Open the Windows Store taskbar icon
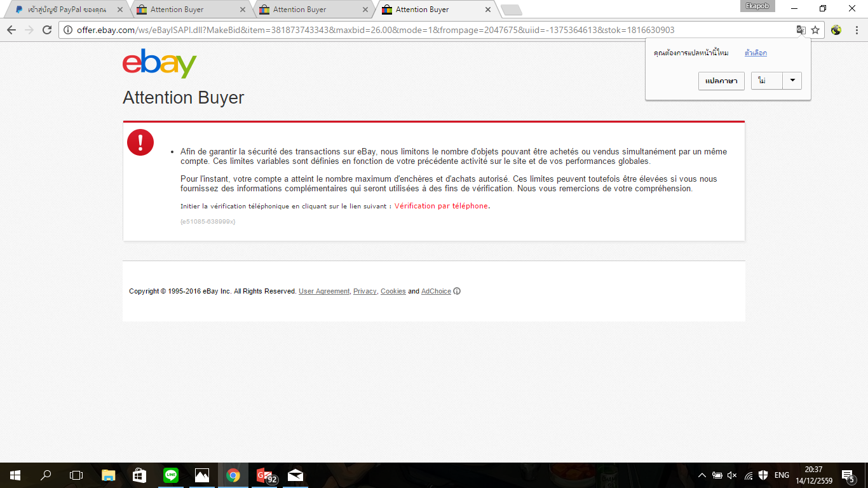Image resolution: width=868 pixels, height=488 pixels. (x=139, y=475)
